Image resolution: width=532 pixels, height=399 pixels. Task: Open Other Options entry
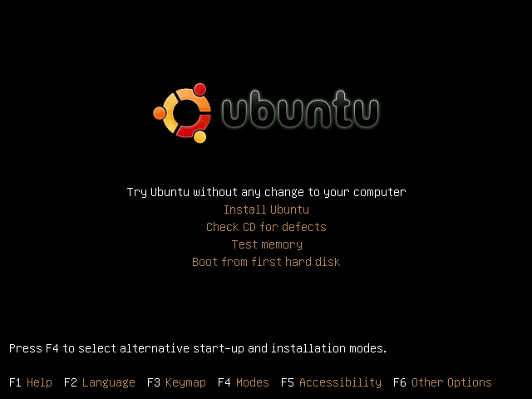tap(451, 382)
